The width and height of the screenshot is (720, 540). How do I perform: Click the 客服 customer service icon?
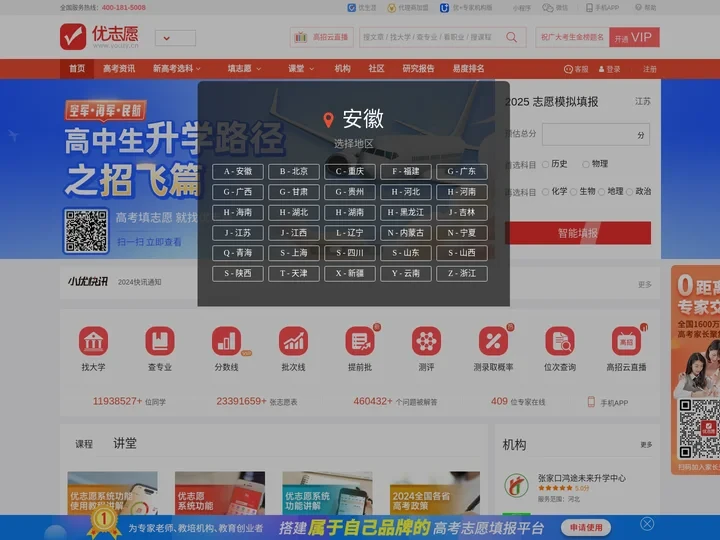tap(568, 69)
